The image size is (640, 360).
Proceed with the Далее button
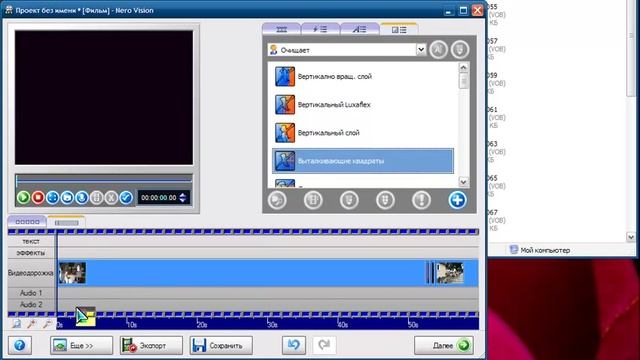click(444, 345)
